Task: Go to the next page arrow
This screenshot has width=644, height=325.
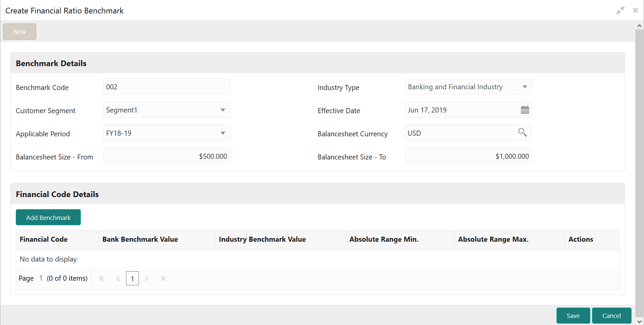Action: [147, 279]
